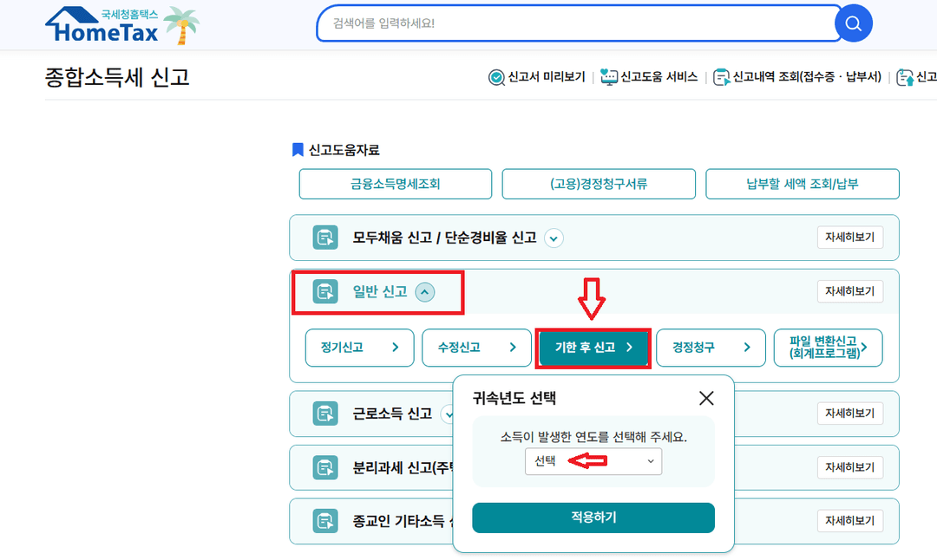The image size is (937, 560).
Task: Click the blue search magnifier button
Action: tap(854, 23)
